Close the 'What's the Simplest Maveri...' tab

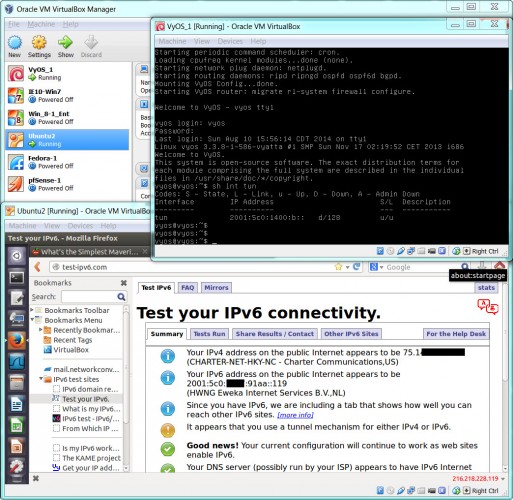(145, 251)
